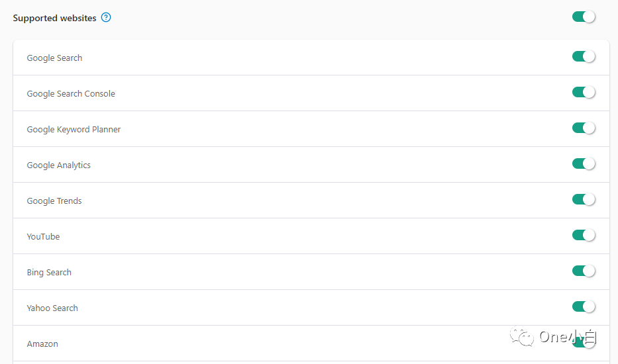Select the Google Analytics row label
The height and width of the screenshot is (364, 618).
[x=59, y=165]
